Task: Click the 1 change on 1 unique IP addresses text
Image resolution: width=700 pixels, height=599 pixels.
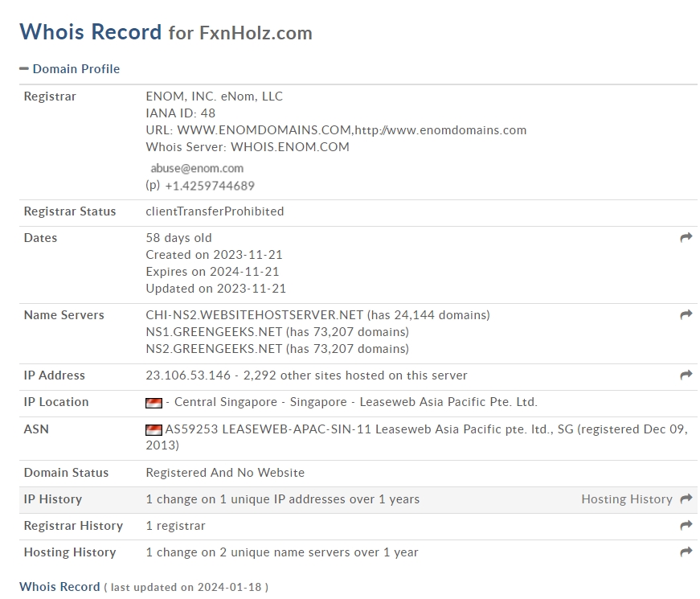Action: 283,499
